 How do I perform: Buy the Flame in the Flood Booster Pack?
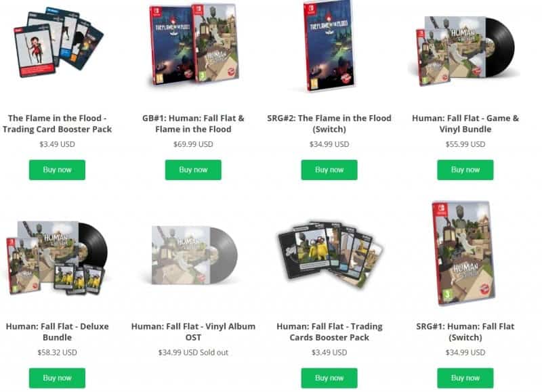coord(57,169)
